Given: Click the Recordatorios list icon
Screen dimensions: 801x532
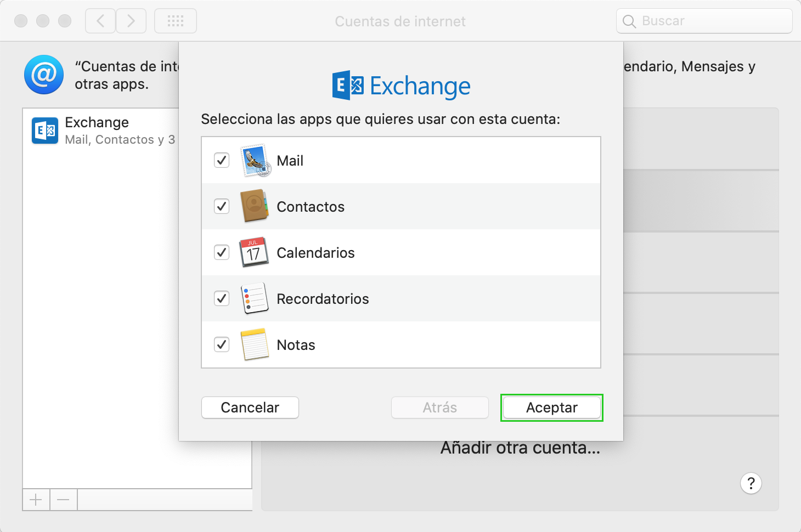Looking at the screenshot, I should pyautogui.click(x=254, y=298).
